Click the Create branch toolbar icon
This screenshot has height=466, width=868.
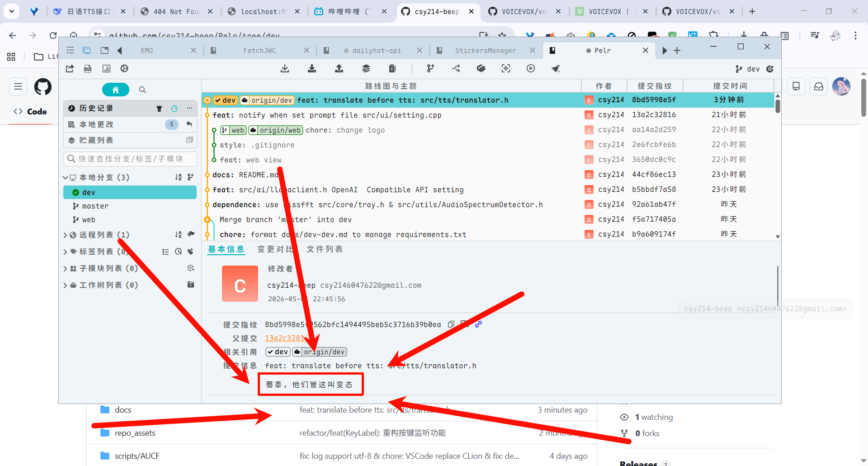(x=430, y=68)
